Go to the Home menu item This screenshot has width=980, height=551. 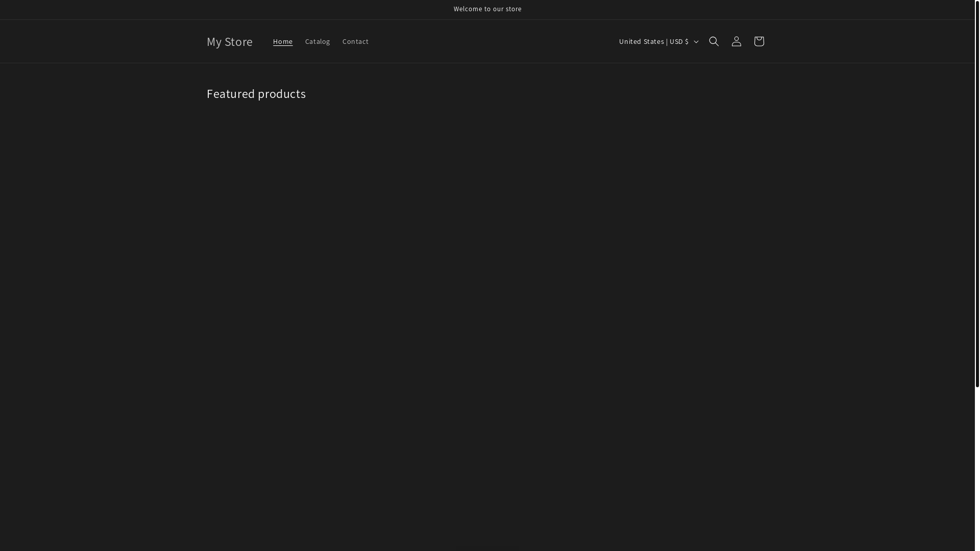tap(283, 41)
